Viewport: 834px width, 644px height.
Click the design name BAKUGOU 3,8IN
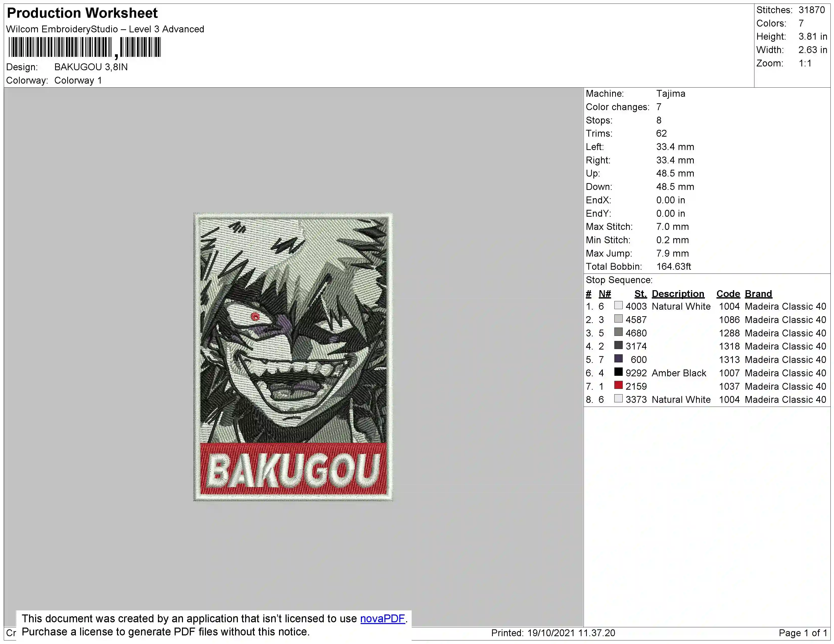click(91, 67)
